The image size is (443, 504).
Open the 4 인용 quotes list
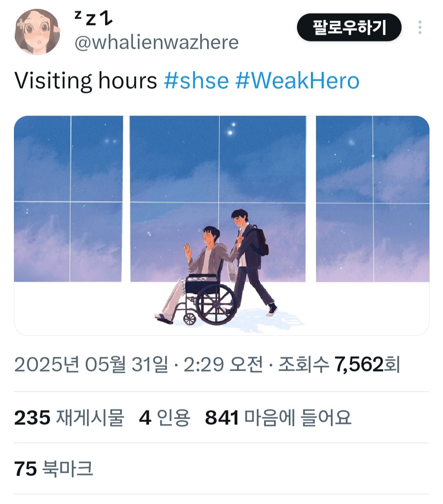[x=164, y=418]
